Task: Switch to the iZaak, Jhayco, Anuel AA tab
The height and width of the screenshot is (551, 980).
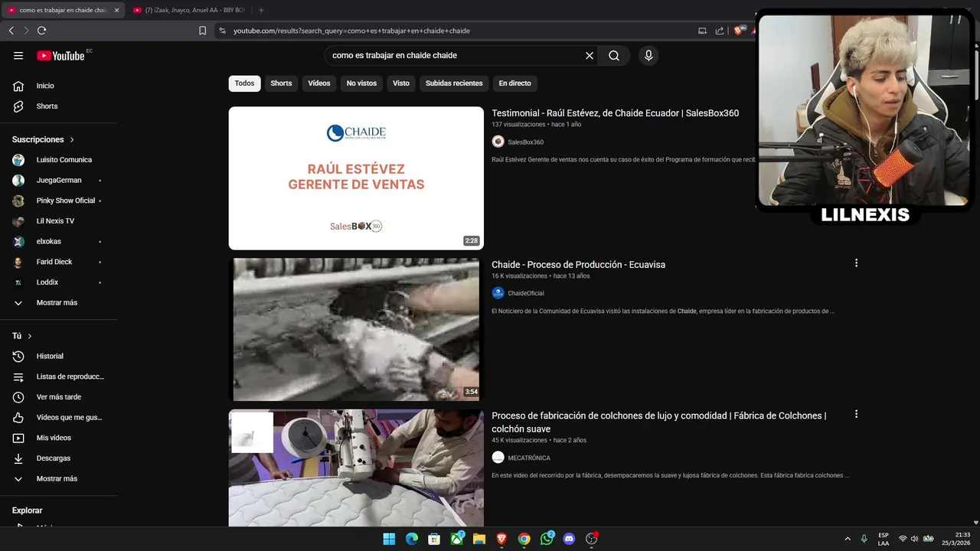Action: (188, 10)
